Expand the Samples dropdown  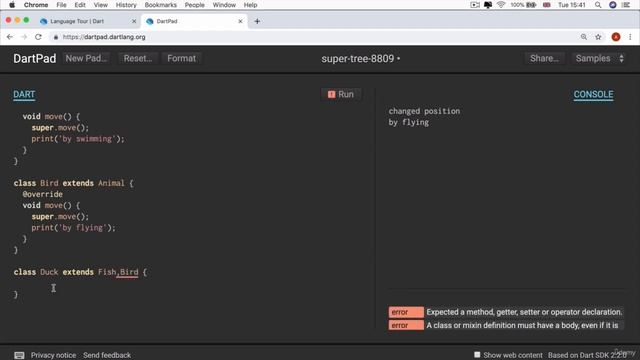pyautogui.click(x=599, y=58)
